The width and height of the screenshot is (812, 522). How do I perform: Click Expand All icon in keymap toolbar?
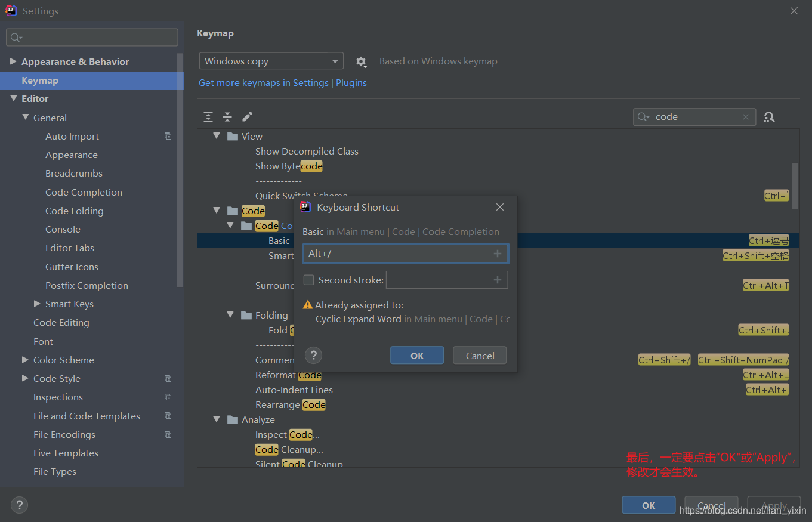(208, 117)
